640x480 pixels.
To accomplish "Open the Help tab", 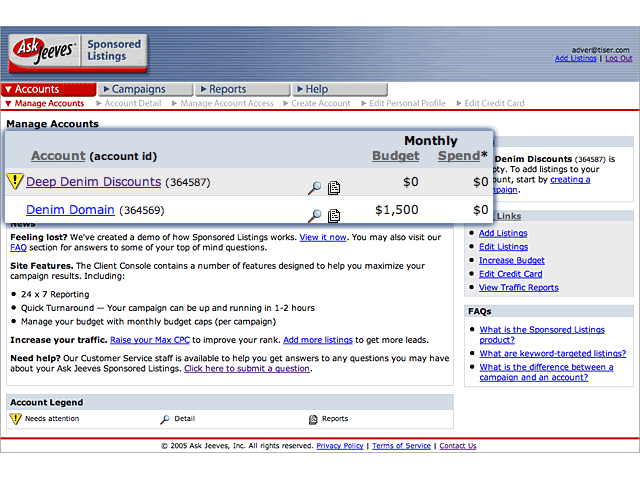I will pos(340,89).
